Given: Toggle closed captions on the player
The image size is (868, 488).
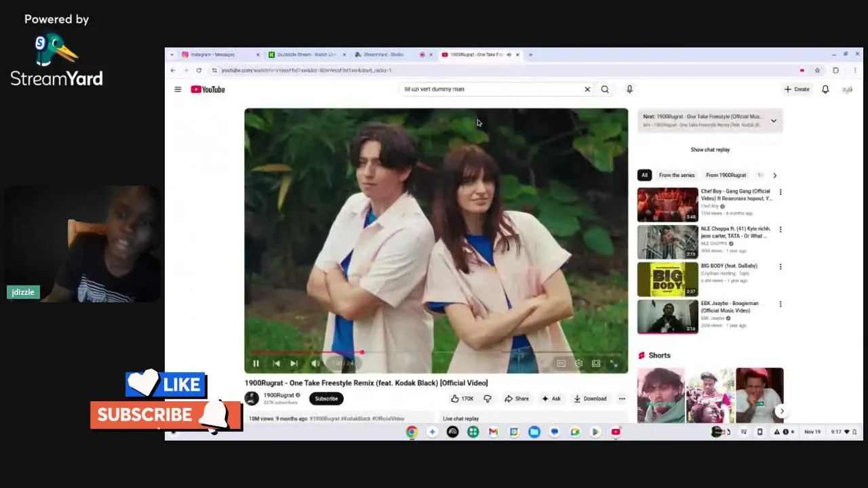Looking at the screenshot, I should (561, 364).
